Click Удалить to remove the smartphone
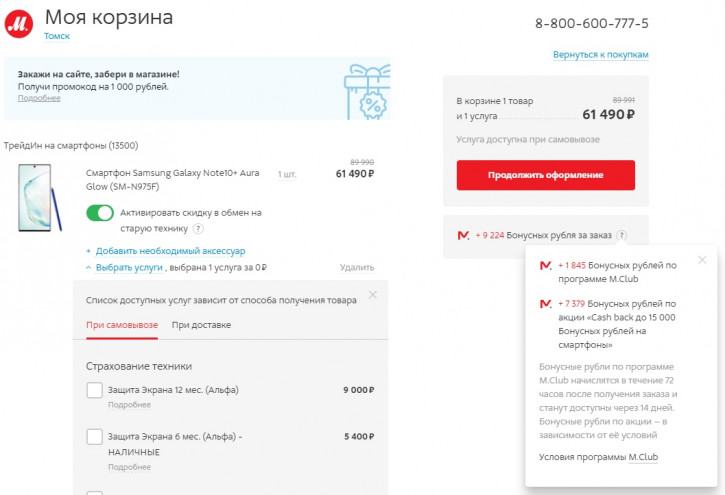725x495 pixels. [x=357, y=267]
